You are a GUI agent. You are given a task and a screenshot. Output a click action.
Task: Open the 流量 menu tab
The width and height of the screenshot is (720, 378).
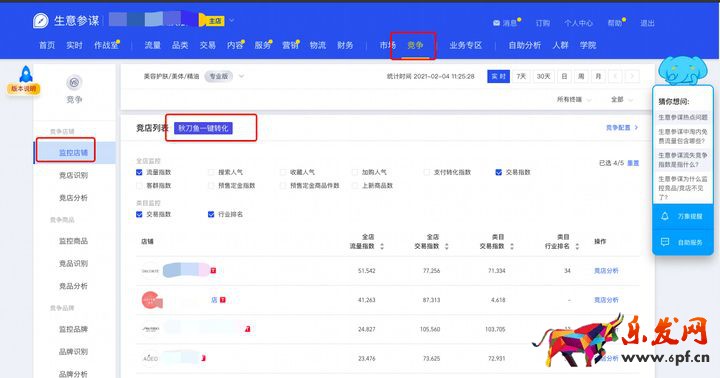pos(152,45)
